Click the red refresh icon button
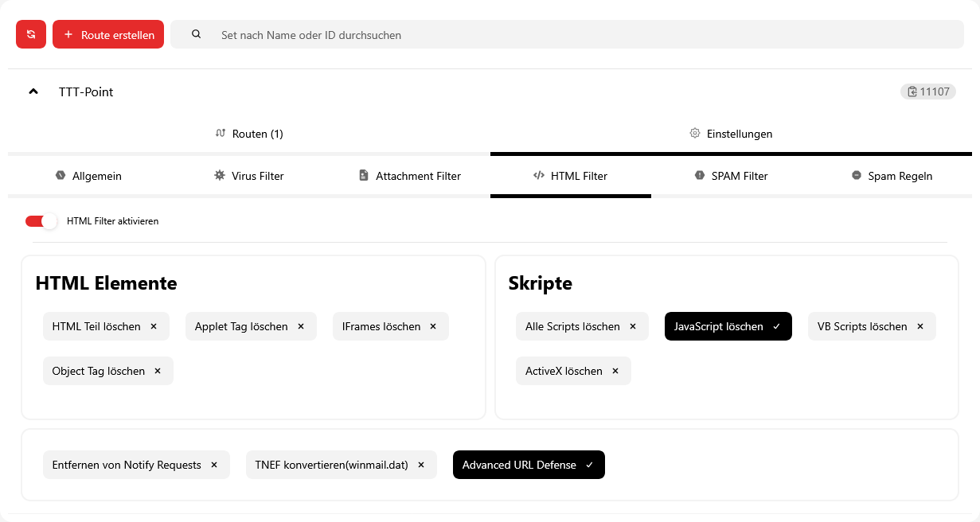 (x=31, y=34)
